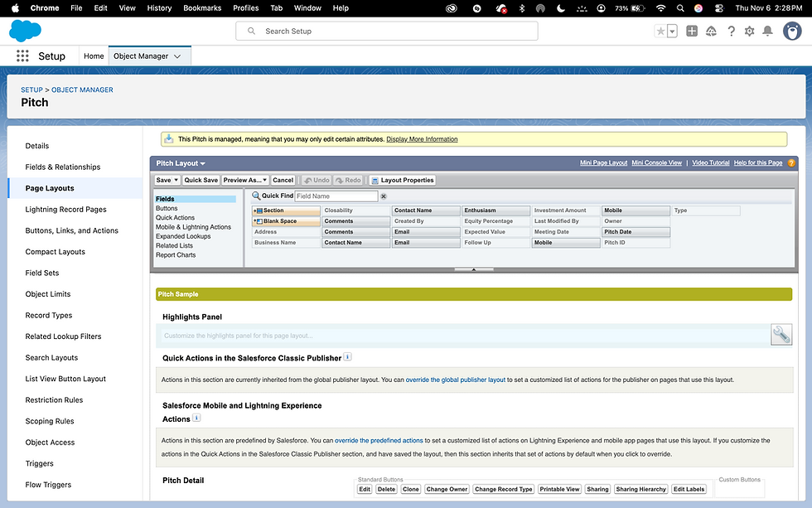Select Related Lists in the palette
This screenshot has width=812, height=508.
175,245
